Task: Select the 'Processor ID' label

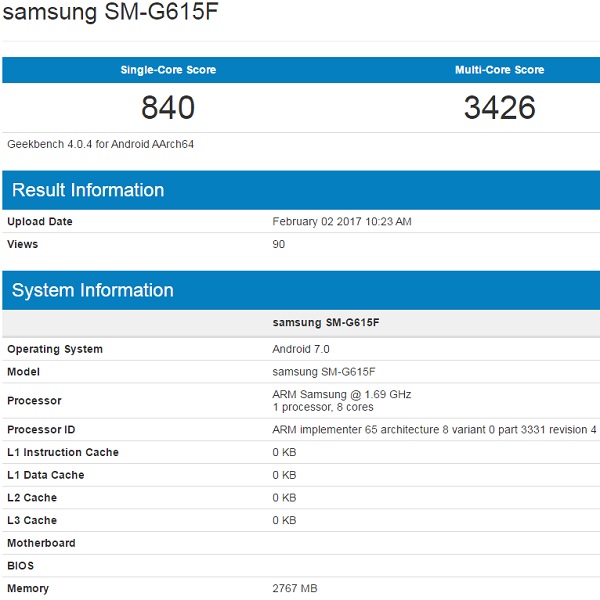Action: pyautogui.click(x=41, y=429)
